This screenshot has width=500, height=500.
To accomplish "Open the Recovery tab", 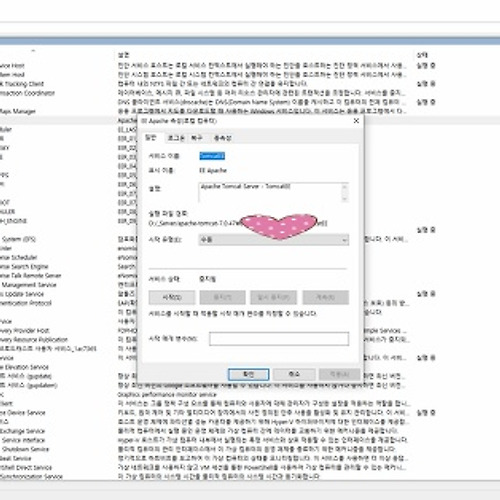I will point(197,138).
